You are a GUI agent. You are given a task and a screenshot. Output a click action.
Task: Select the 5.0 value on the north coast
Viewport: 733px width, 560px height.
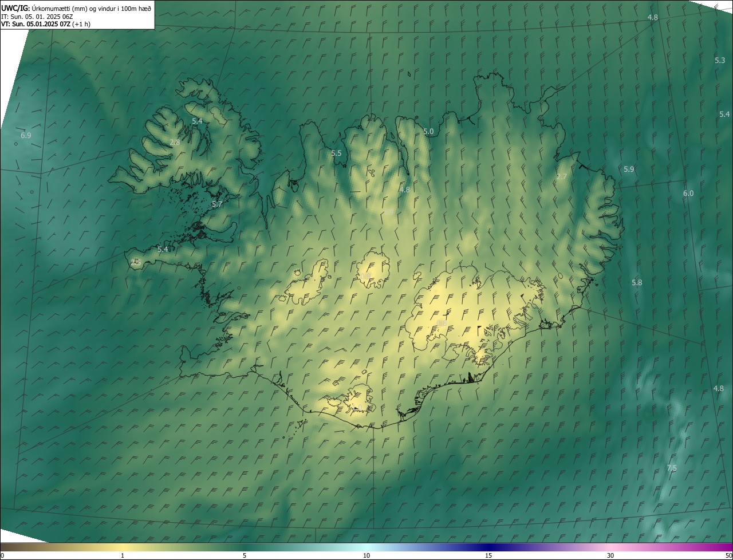[x=428, y=132]
